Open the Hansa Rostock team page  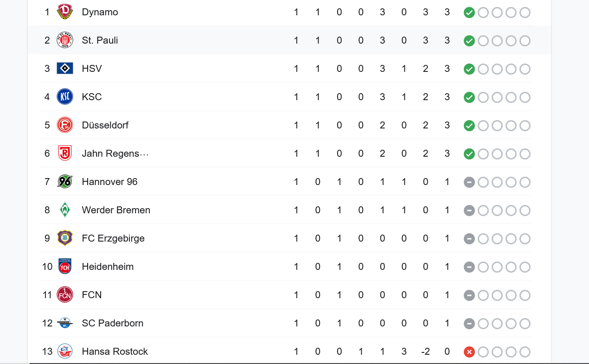coord(115,351)
